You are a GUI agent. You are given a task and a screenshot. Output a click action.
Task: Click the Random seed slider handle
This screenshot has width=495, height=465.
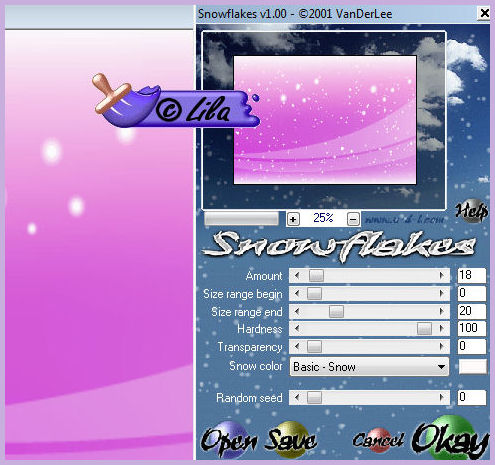(314, 397)
